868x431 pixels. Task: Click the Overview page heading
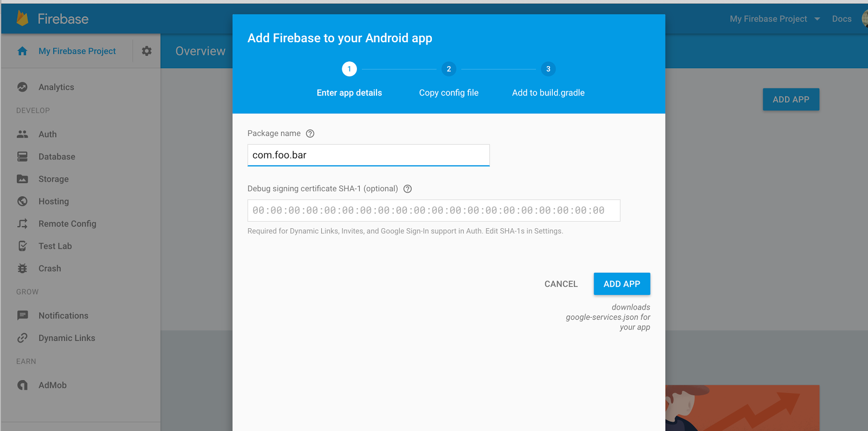point(200,51)
